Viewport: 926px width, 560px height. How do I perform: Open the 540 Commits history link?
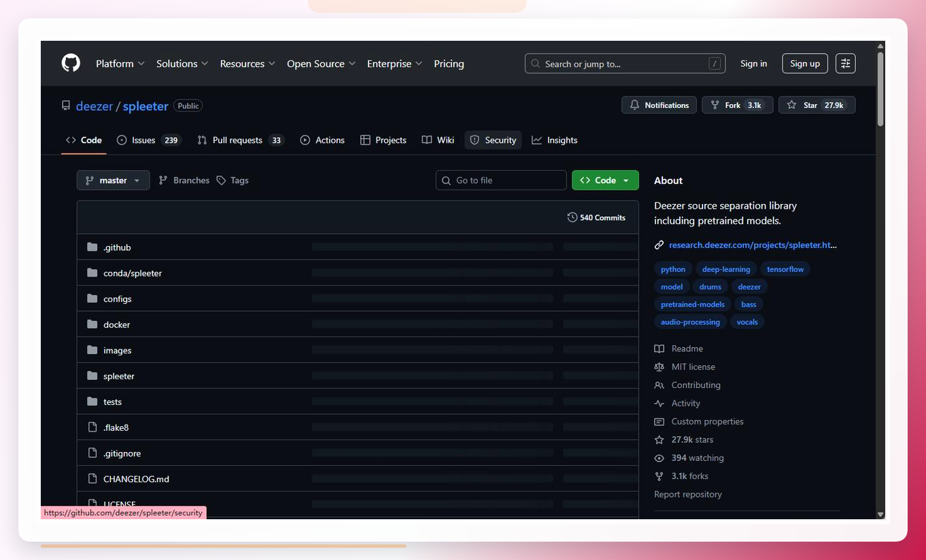[x=596, y=217]
